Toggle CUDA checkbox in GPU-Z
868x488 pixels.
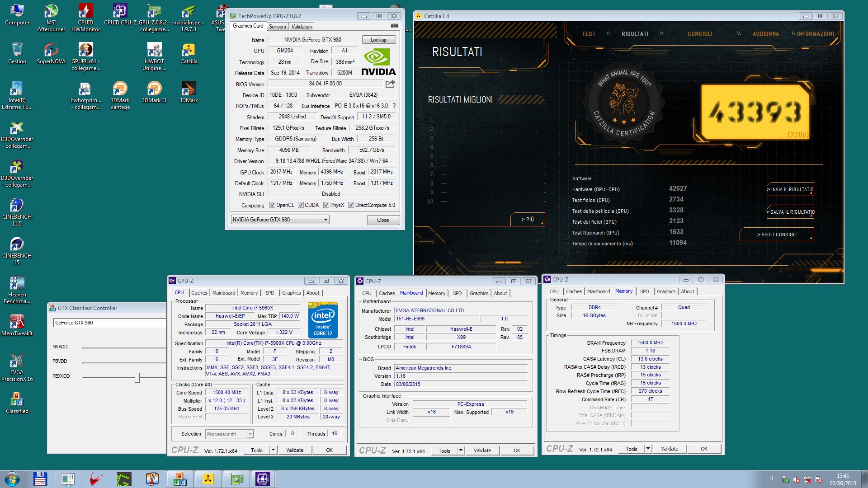coord(301,205)
